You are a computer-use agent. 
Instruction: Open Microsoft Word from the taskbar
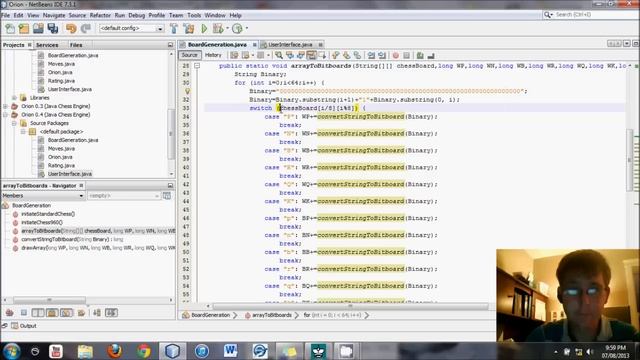(231, 351)
